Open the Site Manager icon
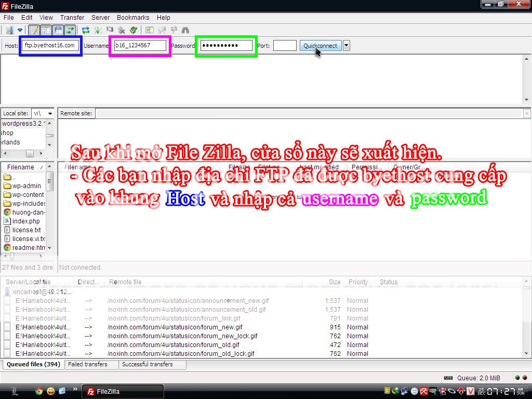 (10, 30)
